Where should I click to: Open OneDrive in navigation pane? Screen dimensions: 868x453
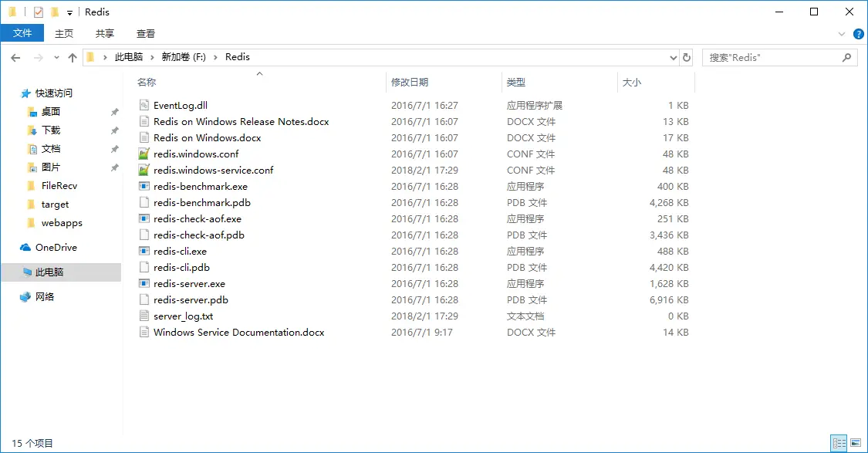click(x=56, y=248)
